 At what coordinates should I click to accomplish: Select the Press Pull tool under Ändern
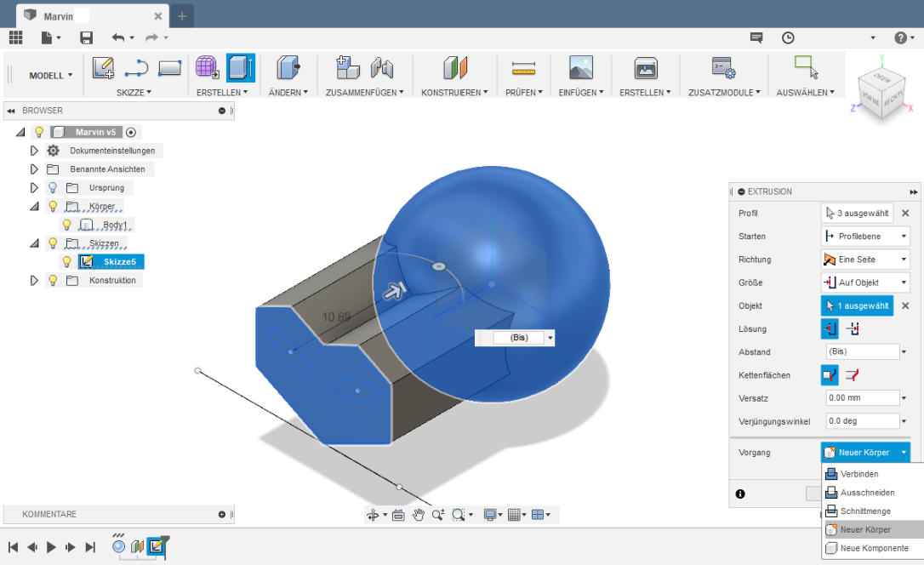(288, 68)
